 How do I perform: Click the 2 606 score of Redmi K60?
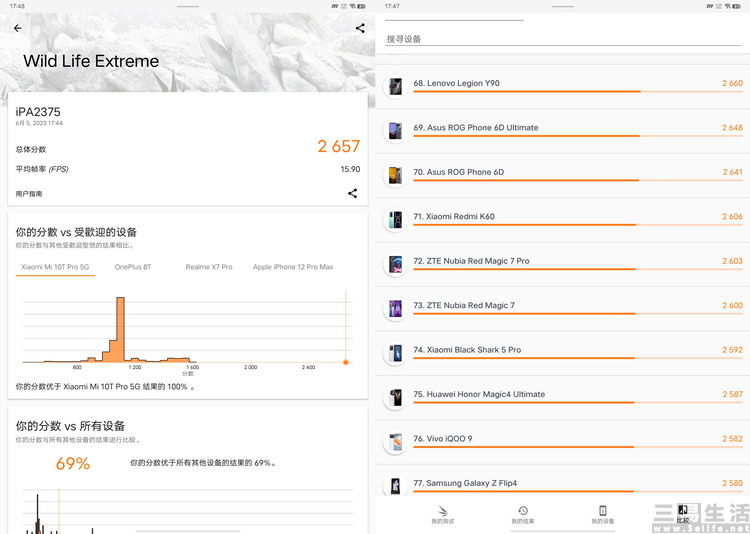tap(732, 217)
